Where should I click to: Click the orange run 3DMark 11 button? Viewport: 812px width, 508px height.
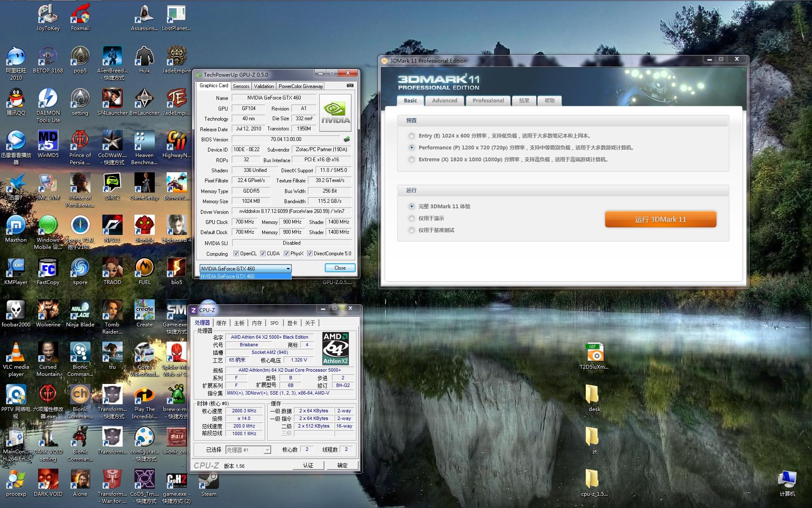[660, 219]
